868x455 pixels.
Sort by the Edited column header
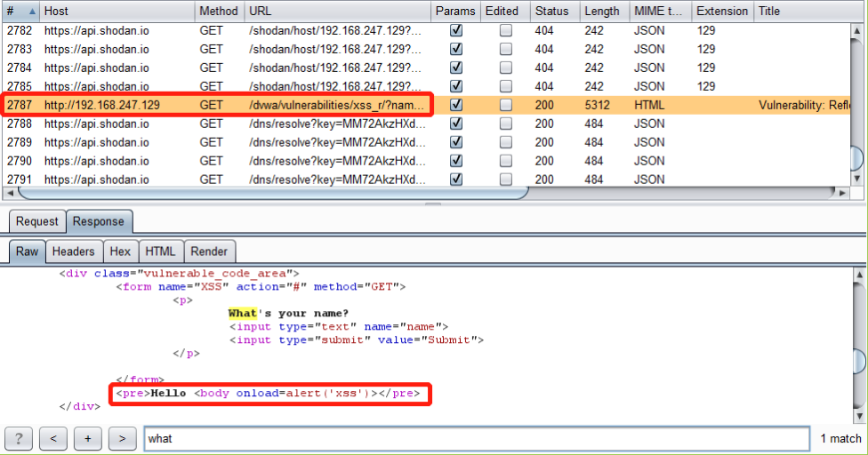(505, 11)
